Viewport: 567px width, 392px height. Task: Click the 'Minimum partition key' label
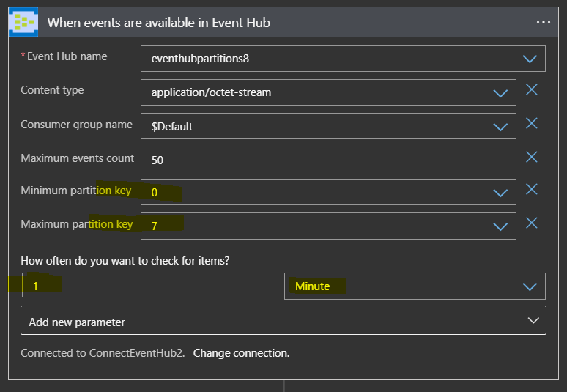76,191
